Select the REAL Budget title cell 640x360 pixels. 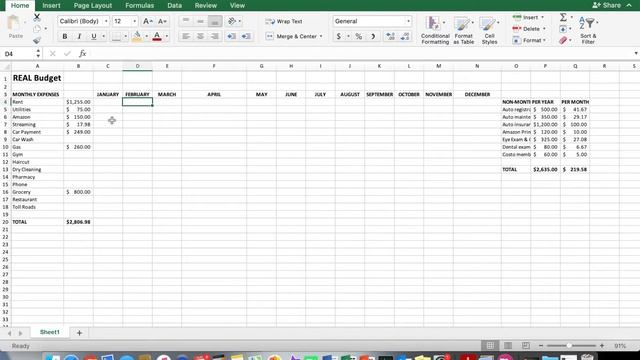37,78
